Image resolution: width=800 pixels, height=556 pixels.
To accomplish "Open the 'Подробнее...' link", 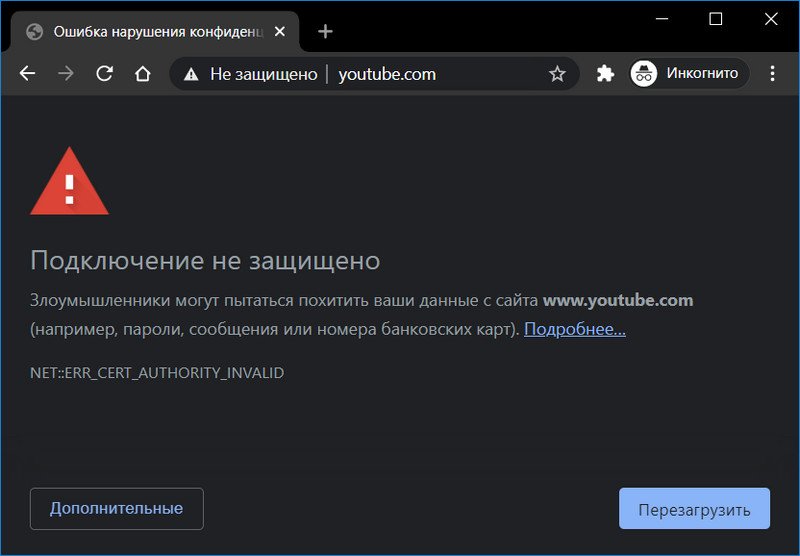I will tap(574, 330).
